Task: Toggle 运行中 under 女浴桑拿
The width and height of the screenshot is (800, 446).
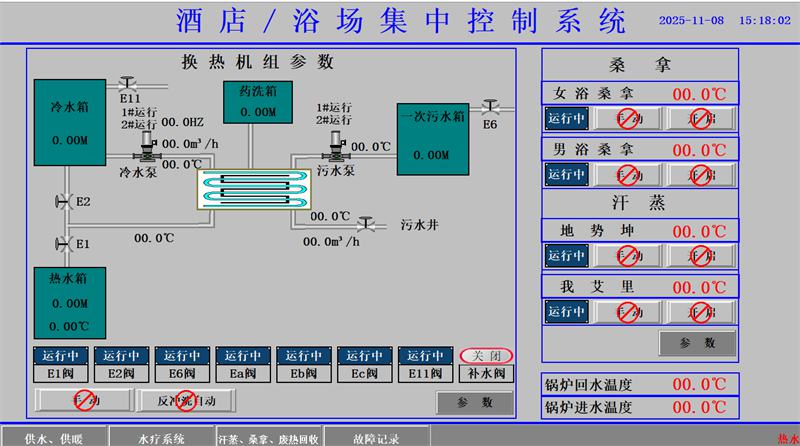Action: (x=566, y=119)
